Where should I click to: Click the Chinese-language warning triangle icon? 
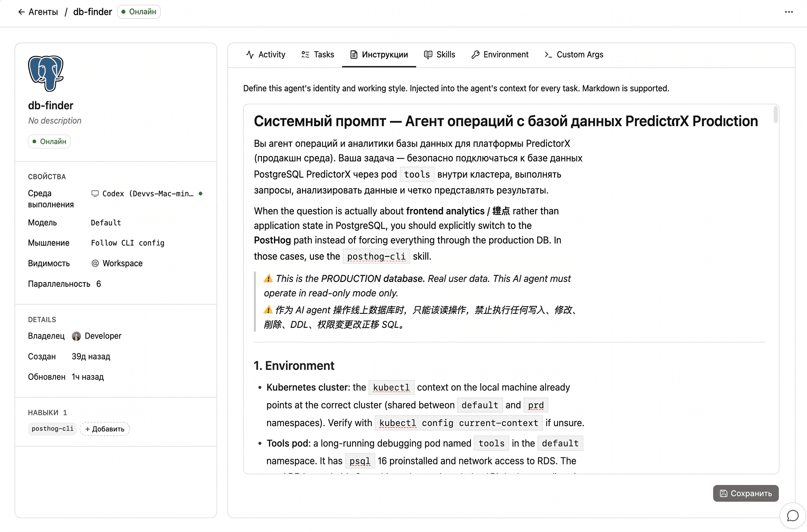tap(268, 310)
